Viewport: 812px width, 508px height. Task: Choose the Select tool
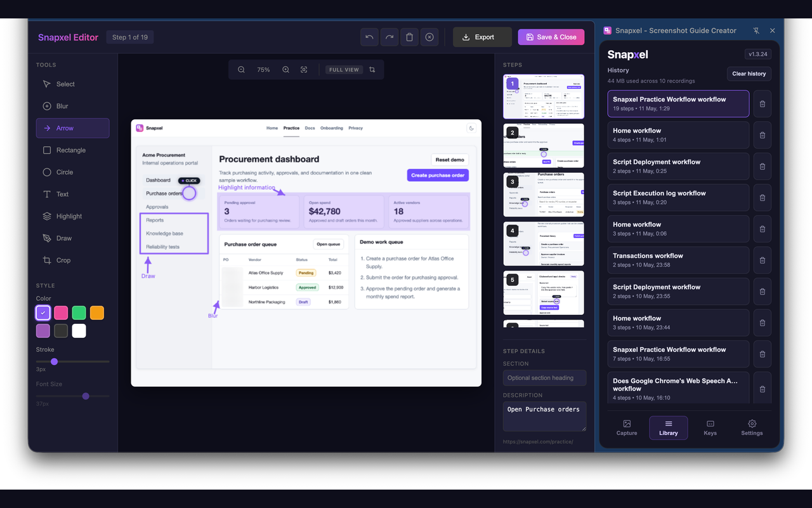(x=72, y=84)
